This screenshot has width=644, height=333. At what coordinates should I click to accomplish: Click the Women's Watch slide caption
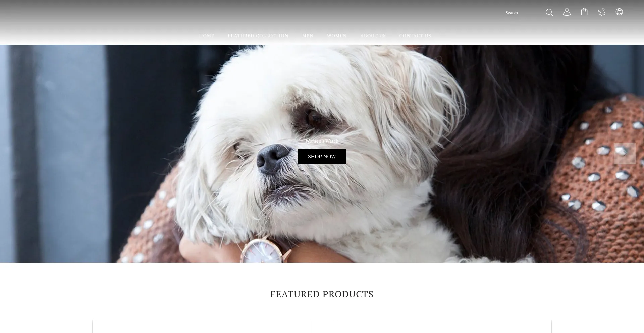click(x=322, y=141)
